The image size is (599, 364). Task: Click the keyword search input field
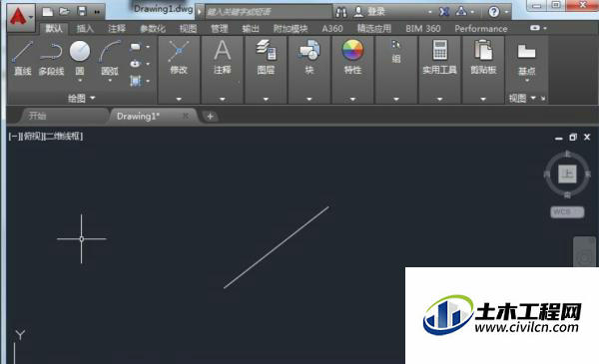[x=269, y=12]
